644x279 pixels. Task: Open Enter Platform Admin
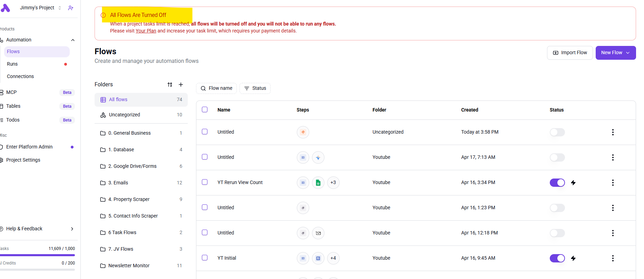coord(37,147)
